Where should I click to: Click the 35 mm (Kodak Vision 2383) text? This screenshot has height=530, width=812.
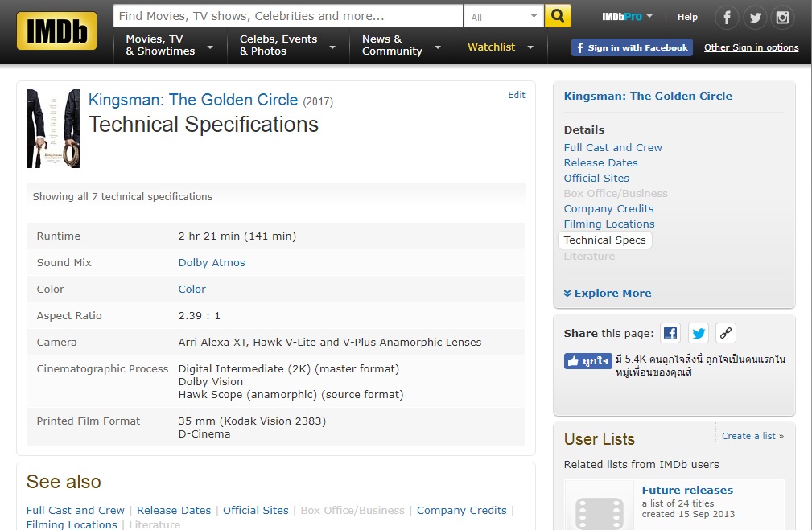252,421
